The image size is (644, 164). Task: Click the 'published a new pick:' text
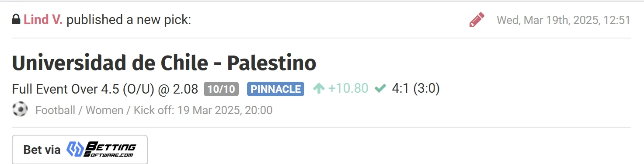click(129, 20)
